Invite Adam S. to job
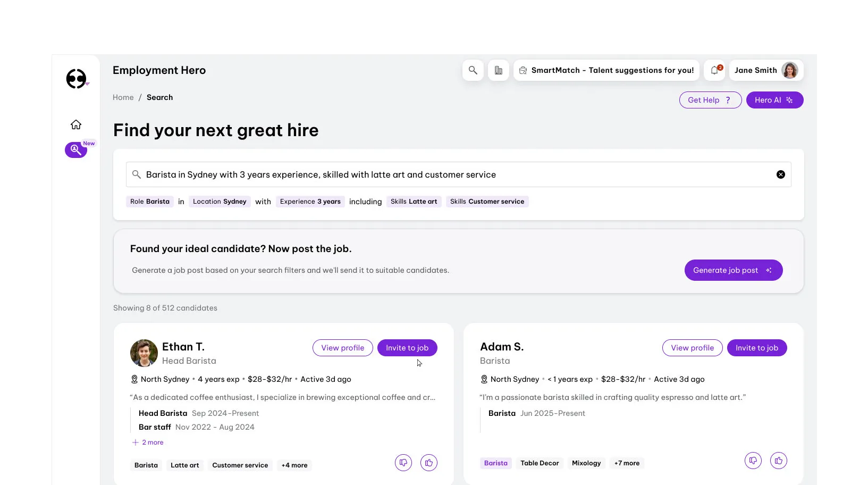 click(x=757, y=348)
